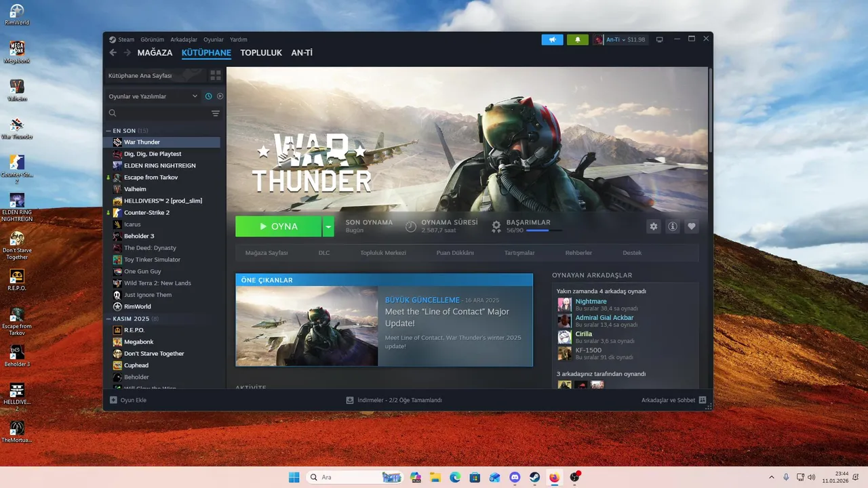The width and height of the screenshot is (868, 488).
Task: Open the dropdown arrow beside OYNA
Action: click(328, 226)
